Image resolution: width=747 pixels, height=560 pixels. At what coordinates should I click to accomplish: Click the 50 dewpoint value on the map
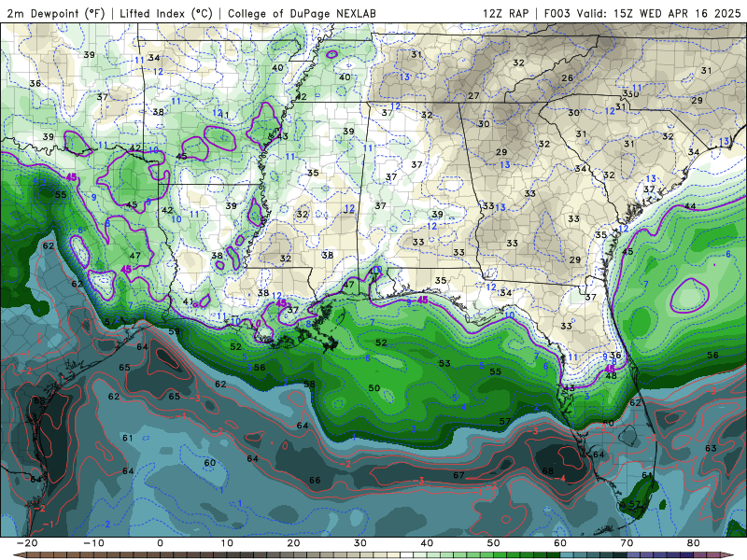374,388
